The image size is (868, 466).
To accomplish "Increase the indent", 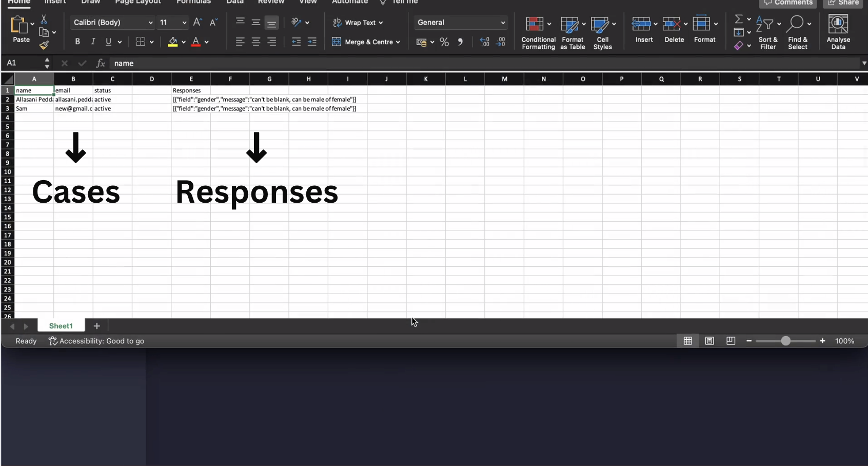I will point(312,42).
